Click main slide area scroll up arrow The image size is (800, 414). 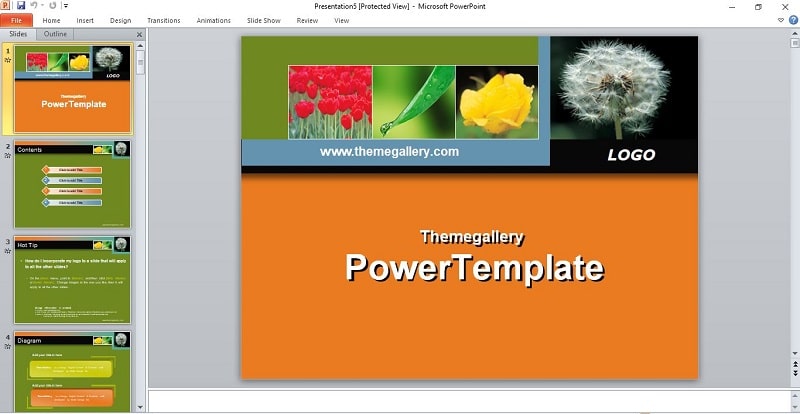(x=795, y=33)
